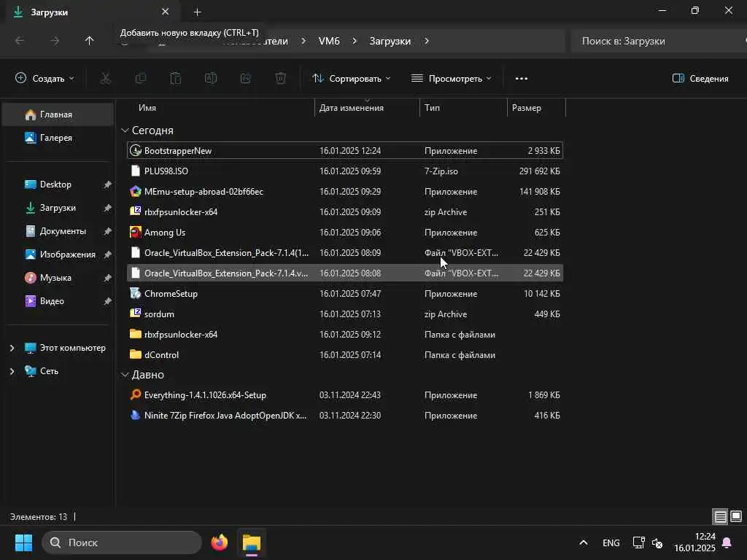This screenshot has width=747, height=560.
Task: Select the BootstrapperNew file name
Action: 178,150
